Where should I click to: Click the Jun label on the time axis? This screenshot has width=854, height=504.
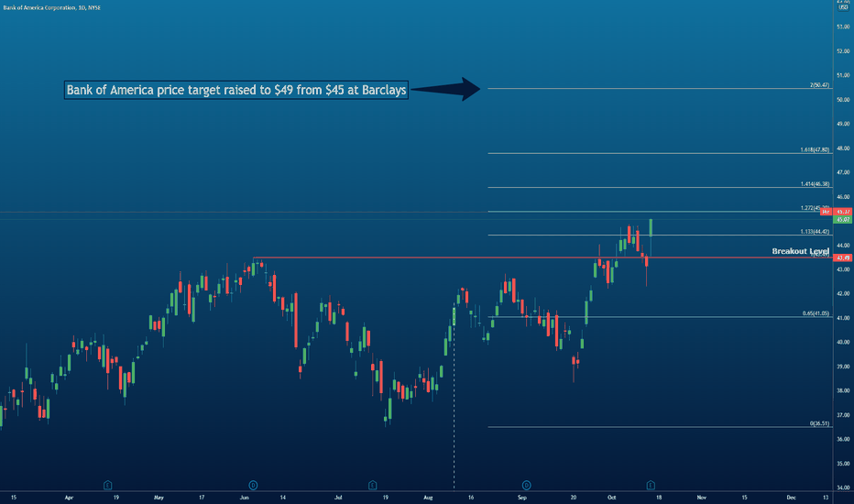[244, 498]
